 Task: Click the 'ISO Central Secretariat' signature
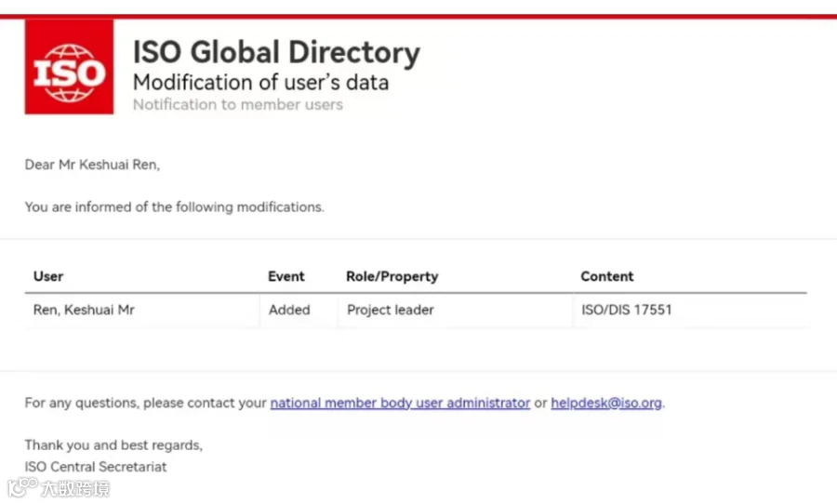pos(96,467)
